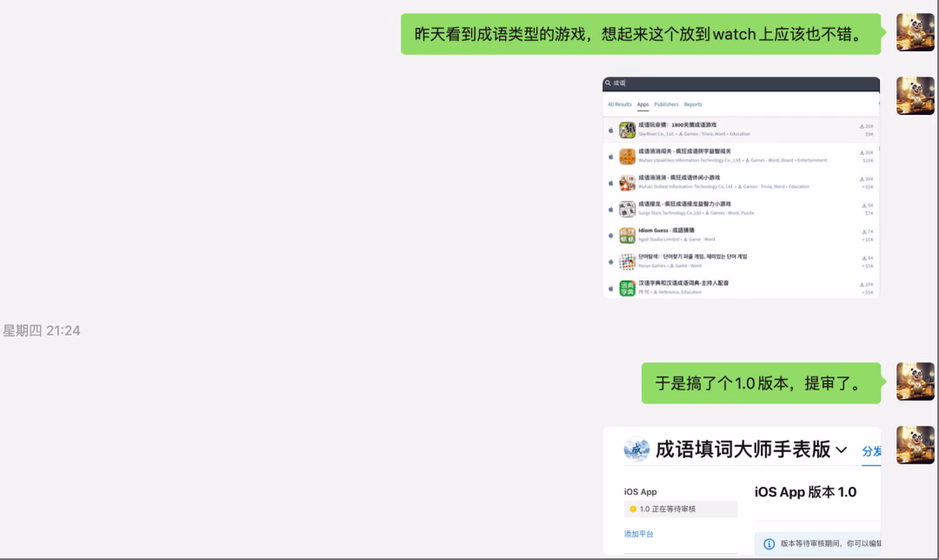Select the 1.0 正在等待审核 version row
The image size is (939, 560).
[x=680, y=509]
